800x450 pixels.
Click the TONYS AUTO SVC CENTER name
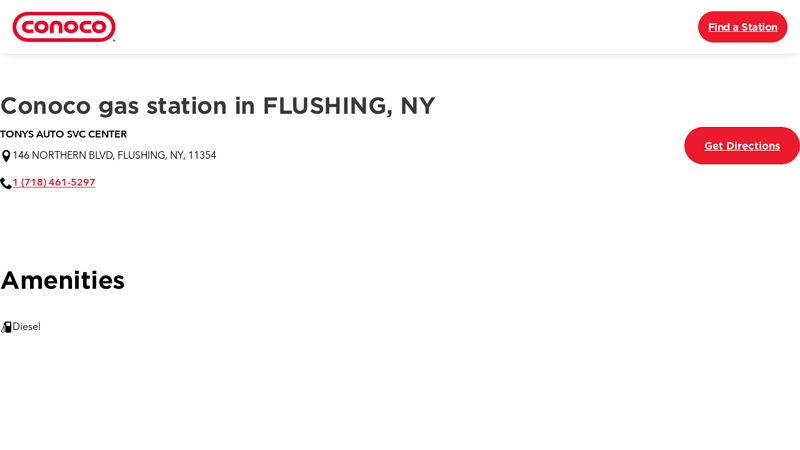[63, 134]
